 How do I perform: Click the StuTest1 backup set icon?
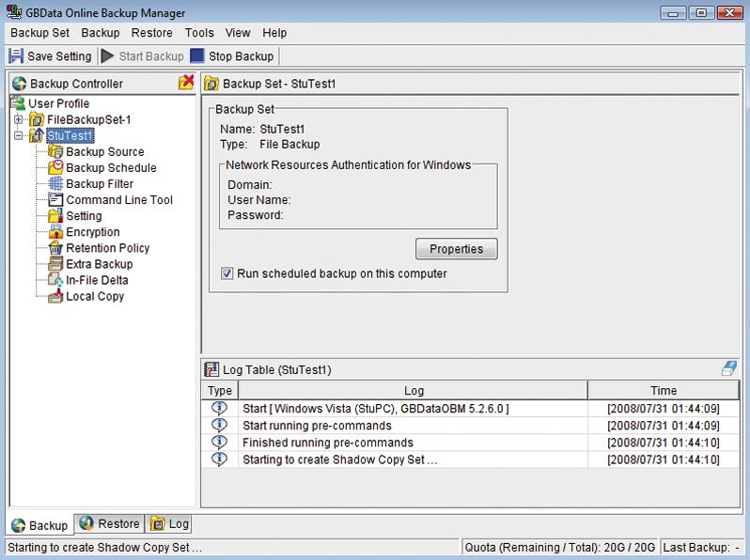37,135
